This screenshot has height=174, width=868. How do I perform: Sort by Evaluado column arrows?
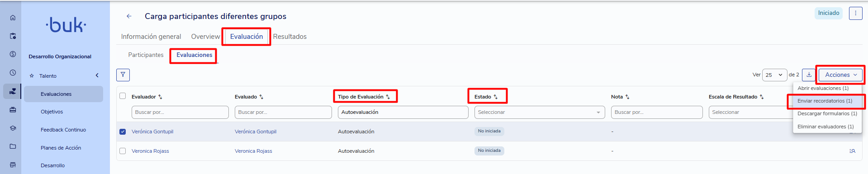261,97
